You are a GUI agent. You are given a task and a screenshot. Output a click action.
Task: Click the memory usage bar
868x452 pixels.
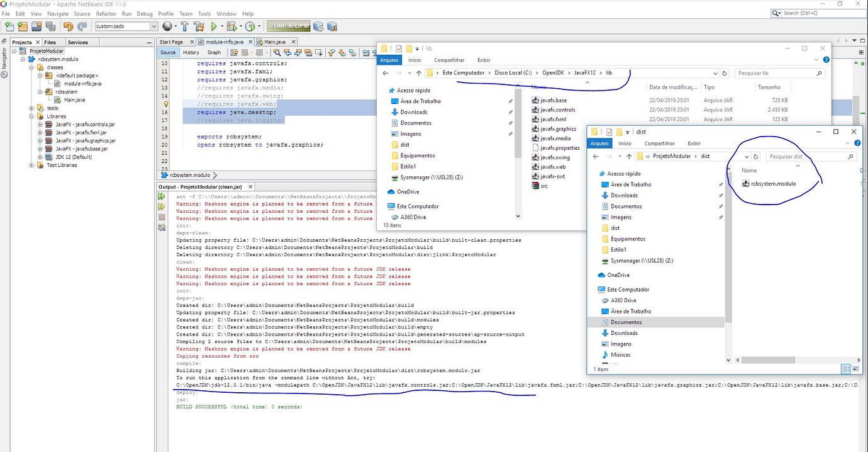coord(289,26)
